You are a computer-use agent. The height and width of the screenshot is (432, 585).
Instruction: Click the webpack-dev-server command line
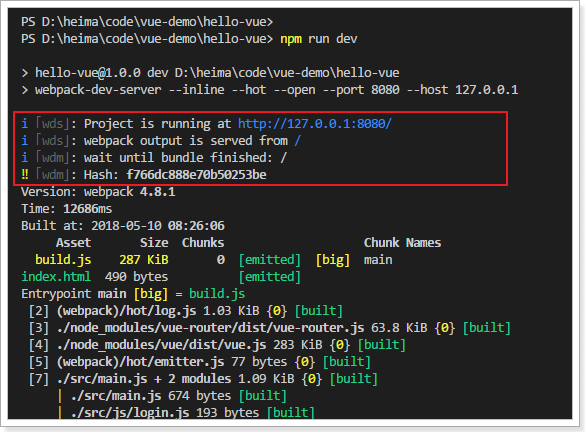click(270, 90)
